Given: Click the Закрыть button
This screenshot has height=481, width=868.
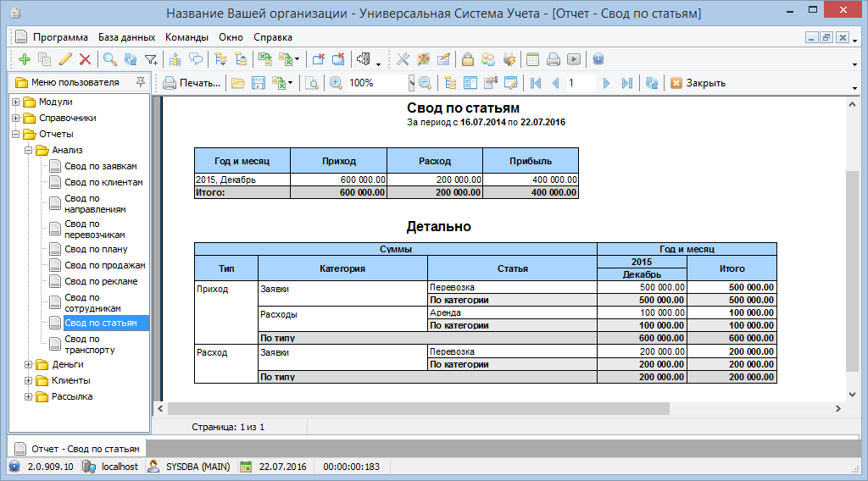Looking at the screenshot, I should pyautogui.click(x=698, y=83).
